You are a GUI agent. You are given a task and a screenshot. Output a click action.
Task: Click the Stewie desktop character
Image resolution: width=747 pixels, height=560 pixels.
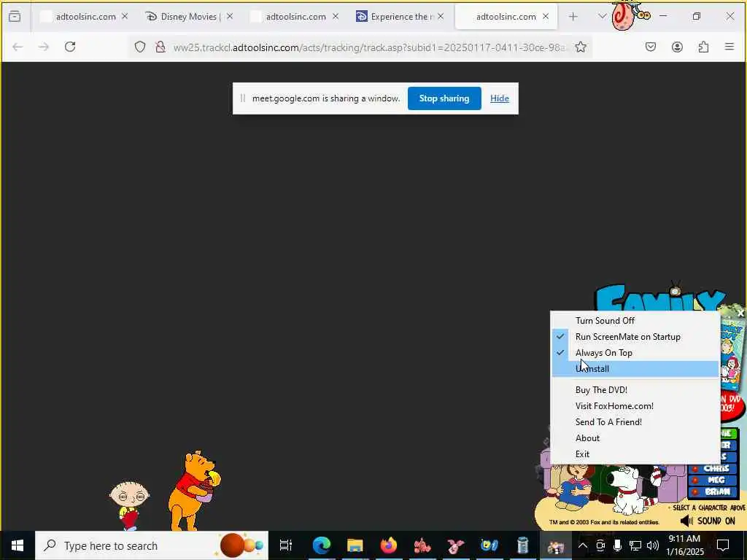pyautogui.click(x=129, y=505)
